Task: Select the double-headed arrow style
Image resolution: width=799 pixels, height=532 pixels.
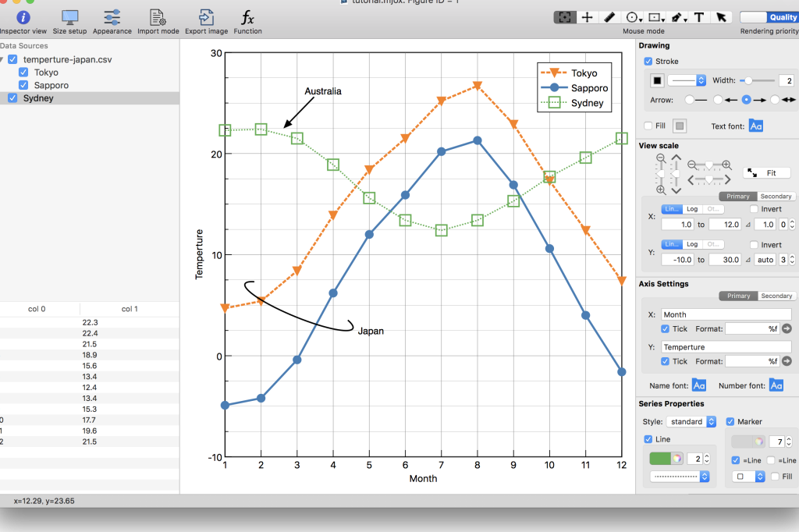Action: click(x=783, y=100)
